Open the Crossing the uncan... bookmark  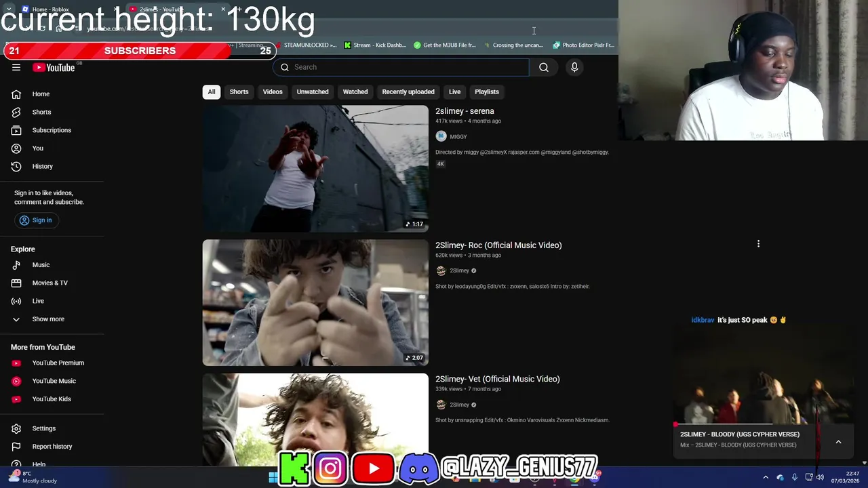coord(513,45)
